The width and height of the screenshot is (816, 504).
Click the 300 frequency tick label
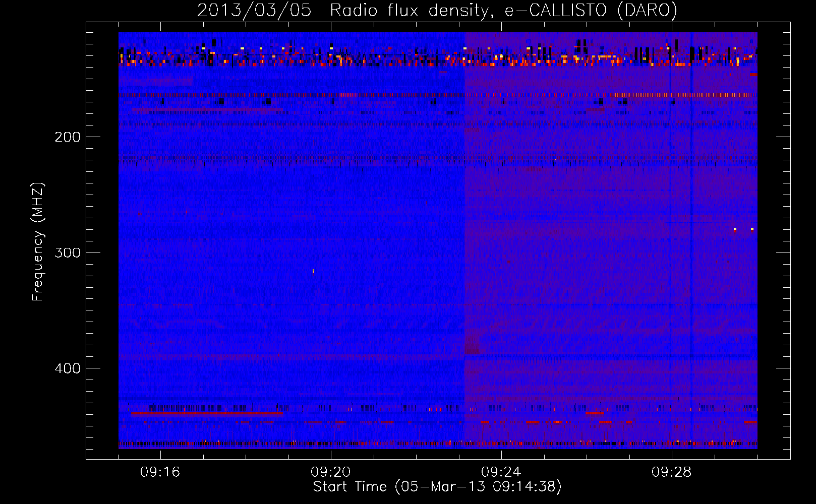(68, 253)
